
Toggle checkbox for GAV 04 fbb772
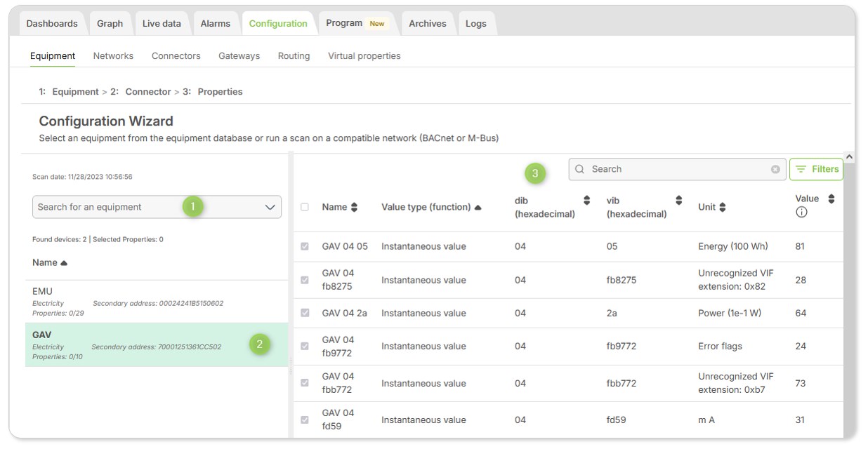tap(305, 383)
